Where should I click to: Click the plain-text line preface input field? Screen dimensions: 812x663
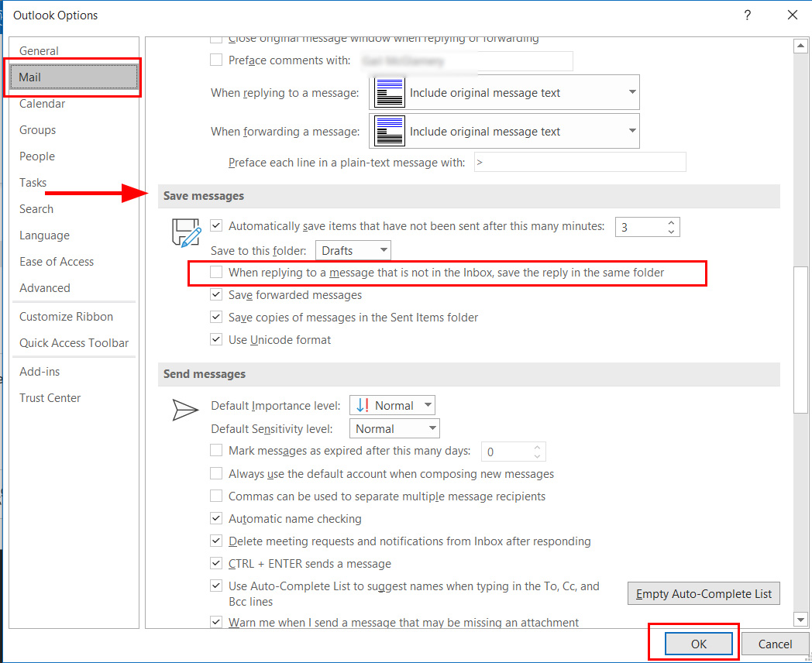pos(578,163)
